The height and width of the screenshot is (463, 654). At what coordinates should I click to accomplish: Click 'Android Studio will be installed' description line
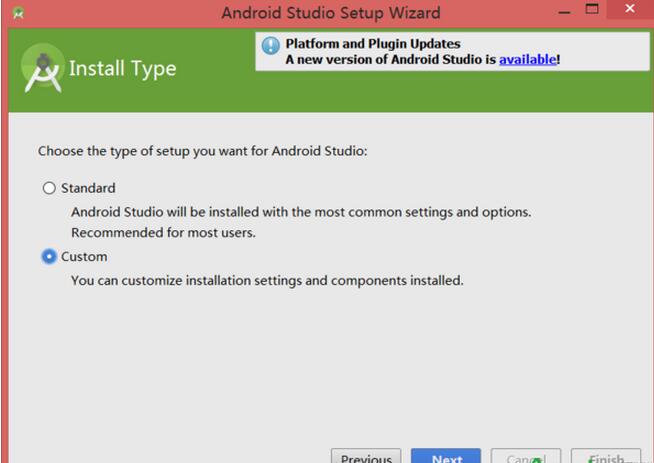[301, 212]
